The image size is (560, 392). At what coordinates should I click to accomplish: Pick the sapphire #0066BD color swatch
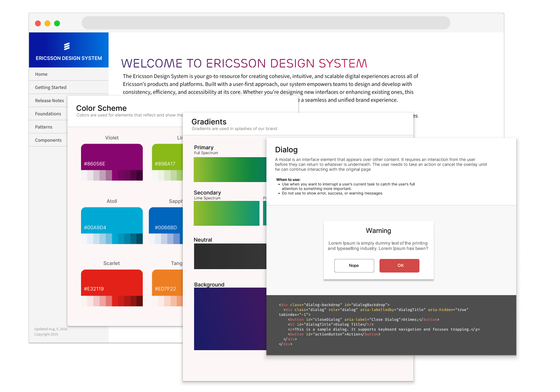[x=166, y=226]
